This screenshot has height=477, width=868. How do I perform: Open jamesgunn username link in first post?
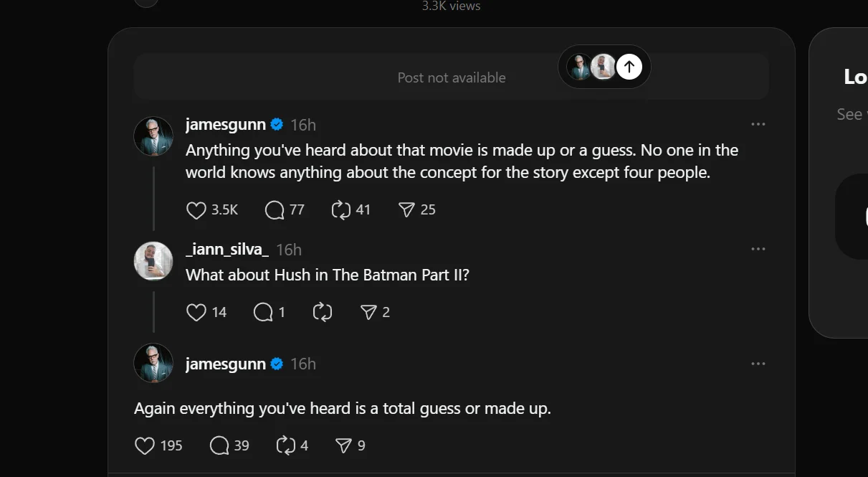[x=226, y=124]
